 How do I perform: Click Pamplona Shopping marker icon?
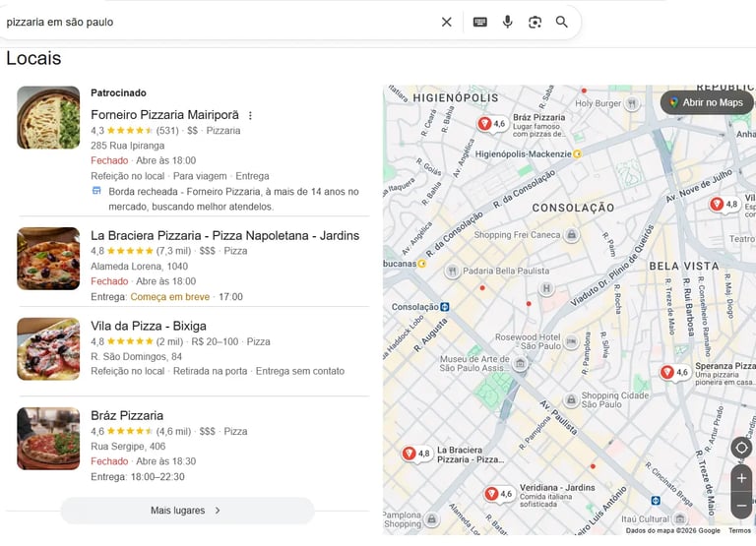(x=432, y=519)
